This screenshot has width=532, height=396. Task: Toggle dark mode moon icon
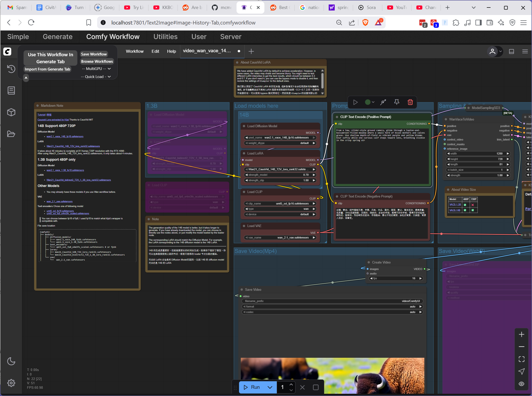[x=11, y=361]
